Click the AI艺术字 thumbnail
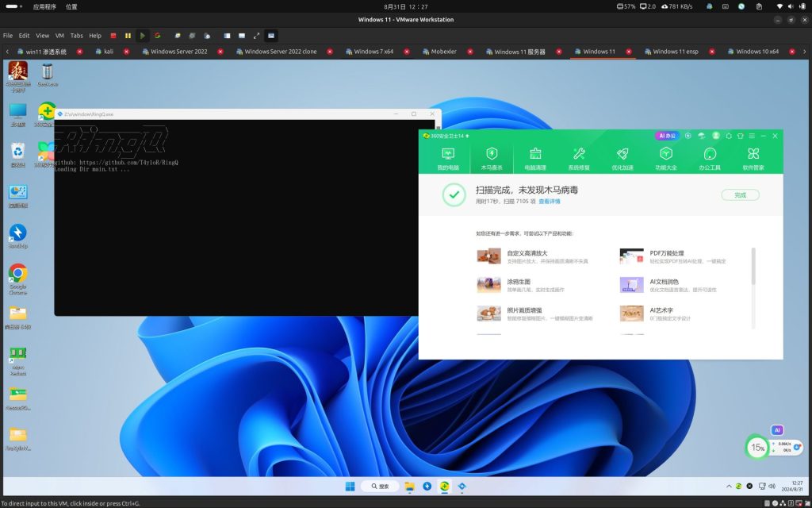Viewport: 812px width, 508px height. click(x=631, y=313)
